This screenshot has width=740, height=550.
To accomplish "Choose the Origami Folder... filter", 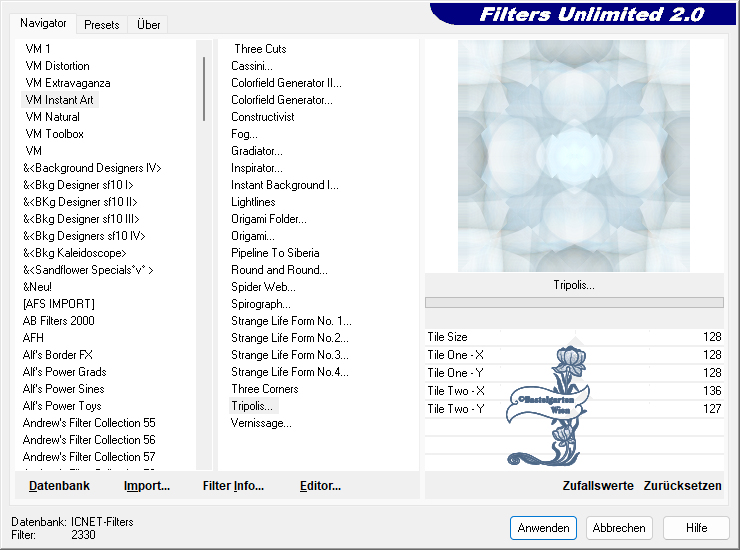I will click(x=269, y=219).
